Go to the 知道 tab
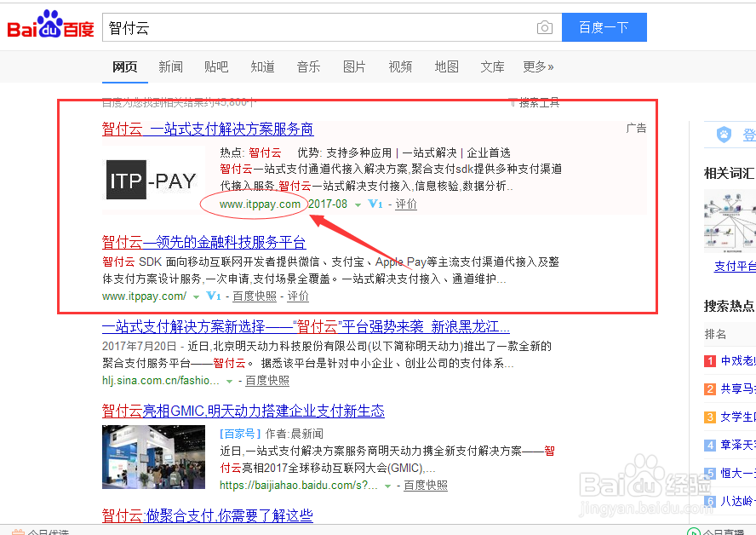The image size is (756, 535). tap(262, 66)
